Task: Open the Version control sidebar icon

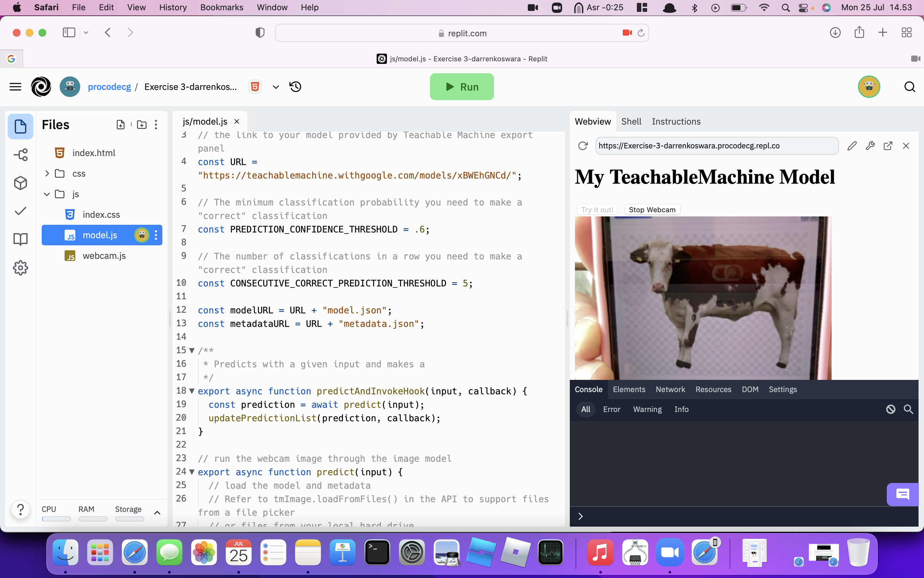Action: (x=20, y=154)
